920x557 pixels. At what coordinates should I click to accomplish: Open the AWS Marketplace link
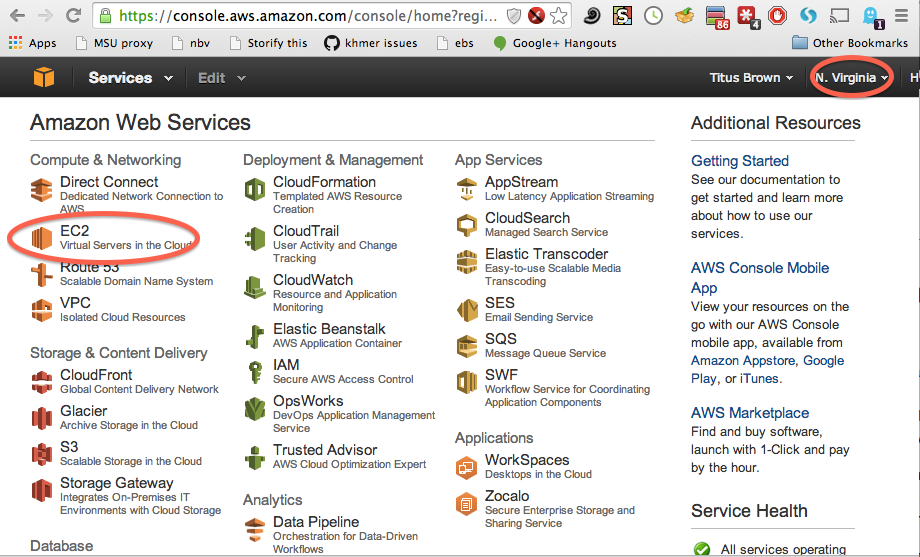pyautogui.click(x=750, y=413)
